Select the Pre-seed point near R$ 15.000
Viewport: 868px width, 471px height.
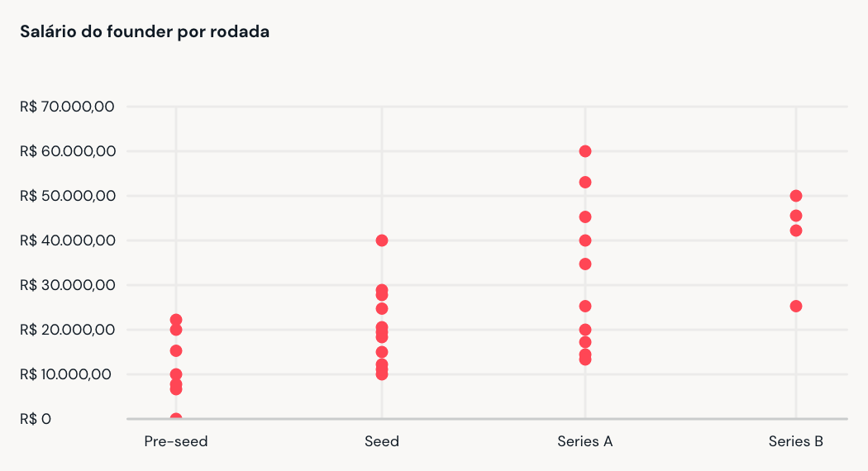click(176, 351)
